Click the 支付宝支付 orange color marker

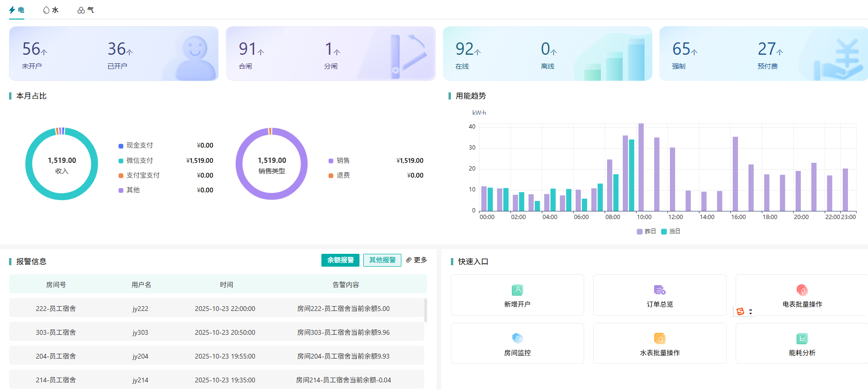(x=121, y=176)
